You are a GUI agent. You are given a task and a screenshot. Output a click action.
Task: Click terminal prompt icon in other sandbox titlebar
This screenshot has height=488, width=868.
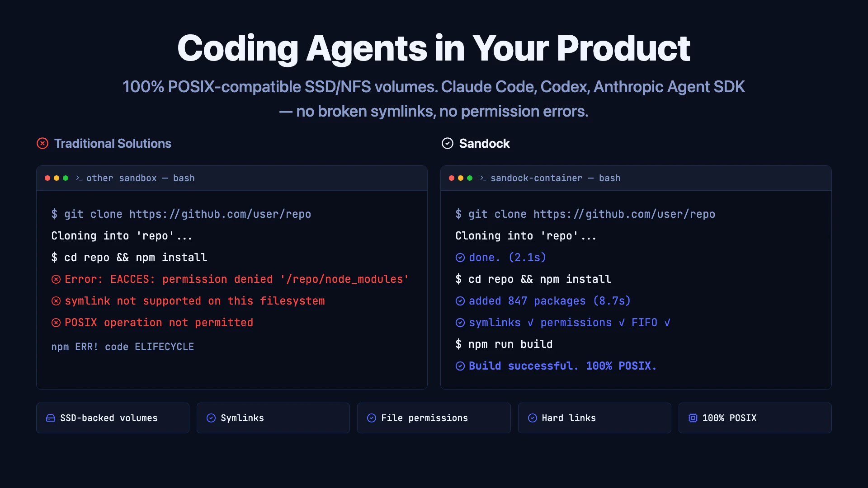point(79,178)
